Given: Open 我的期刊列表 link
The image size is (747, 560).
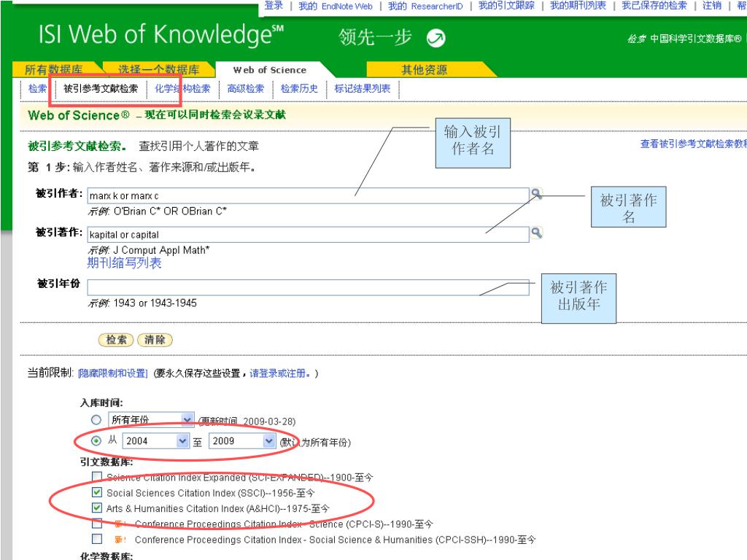Looking at the screenshot, I should click(578, 6).
